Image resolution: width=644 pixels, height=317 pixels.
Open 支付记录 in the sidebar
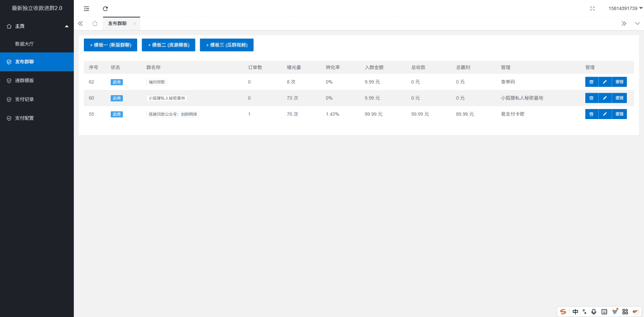pos(24,99)
